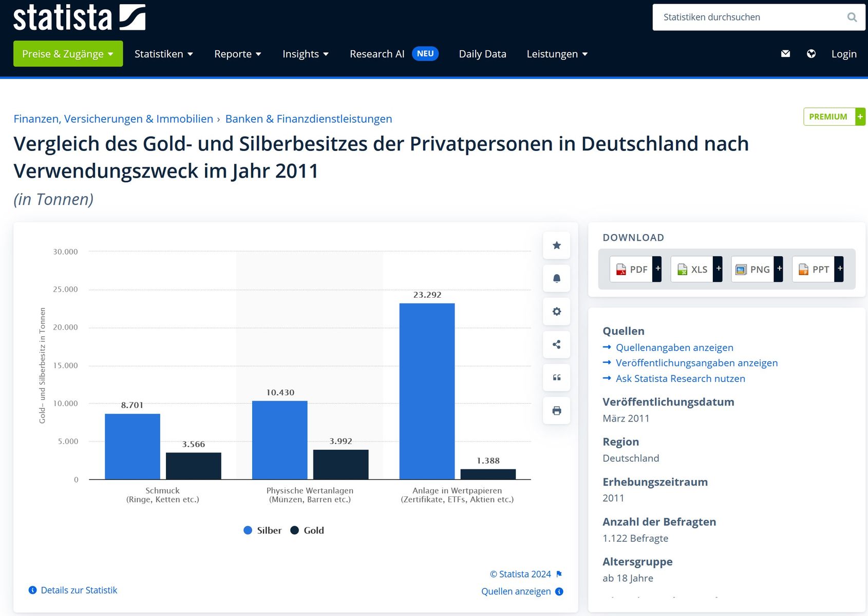This screenshot has height=616, width=868.
Task: Expand the Preise & Zugänge dropdown
Action: click(68, 54)
